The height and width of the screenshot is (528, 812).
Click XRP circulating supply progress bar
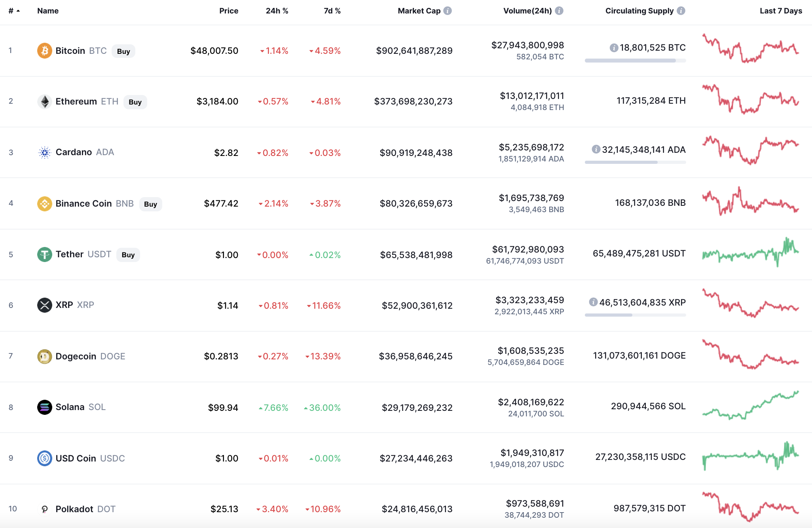(x=636, y=315)
